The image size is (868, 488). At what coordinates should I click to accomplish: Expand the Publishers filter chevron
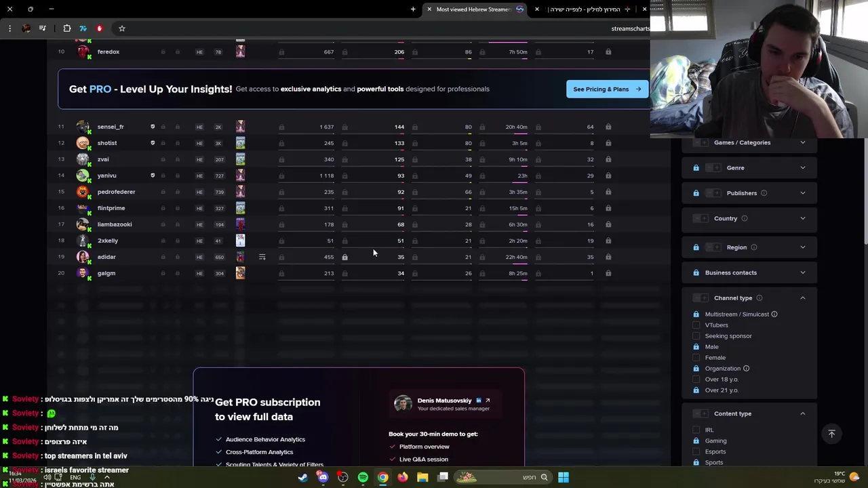tap(803, 193)
